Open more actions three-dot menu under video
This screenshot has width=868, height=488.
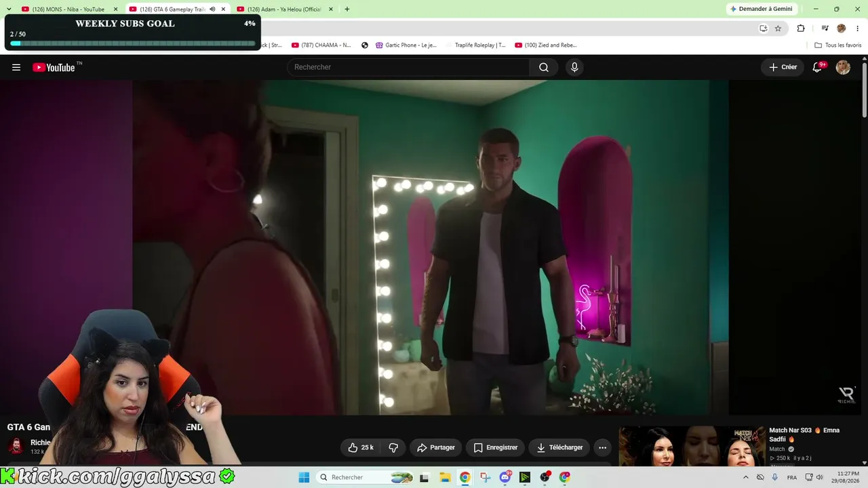pyautogui.click(x=602, y=447)
